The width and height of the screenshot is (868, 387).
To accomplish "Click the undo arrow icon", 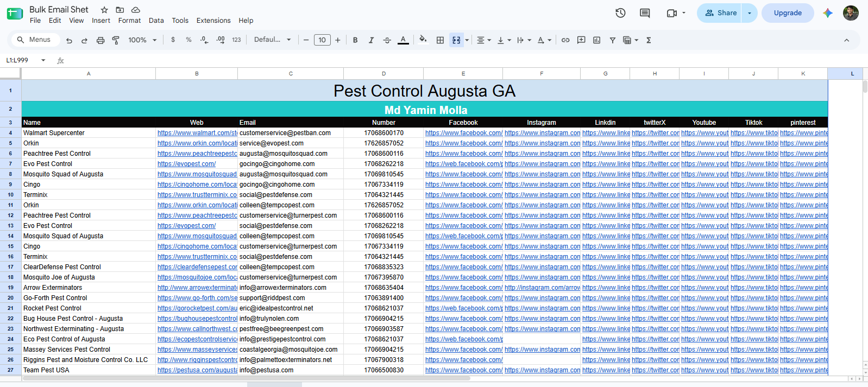I will pos(69,40).
